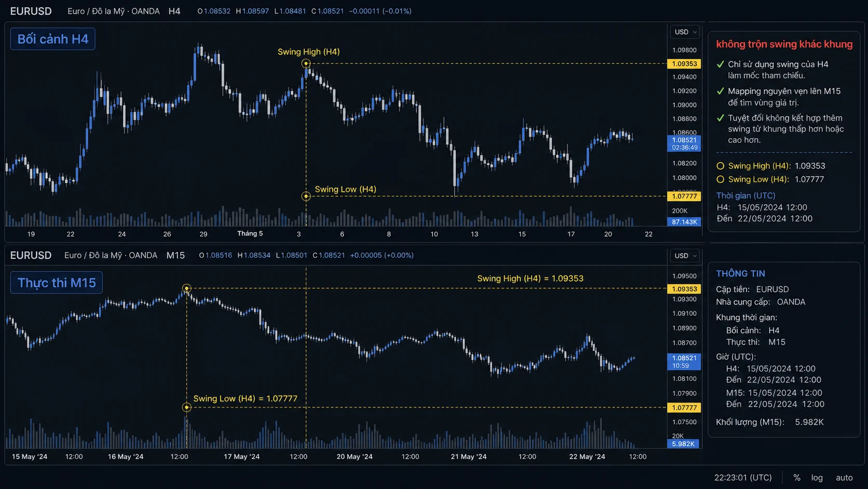This screenshot has height=489, width=868.
Task: Click the EURUSD symbol on H4 chart
Action: (x=31, y=11)
